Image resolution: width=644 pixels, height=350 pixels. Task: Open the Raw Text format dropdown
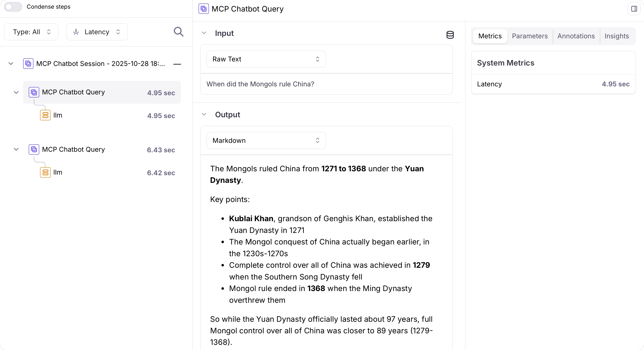(266, 59)
